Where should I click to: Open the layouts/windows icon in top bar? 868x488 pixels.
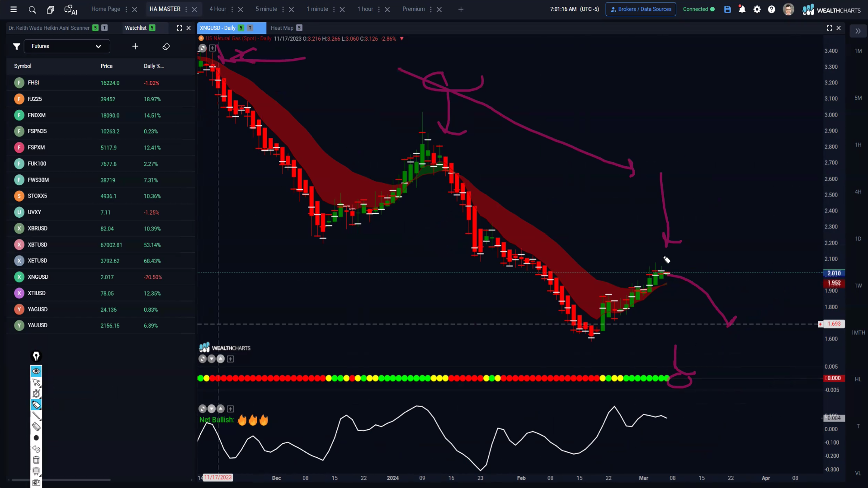tap(50, 9)
